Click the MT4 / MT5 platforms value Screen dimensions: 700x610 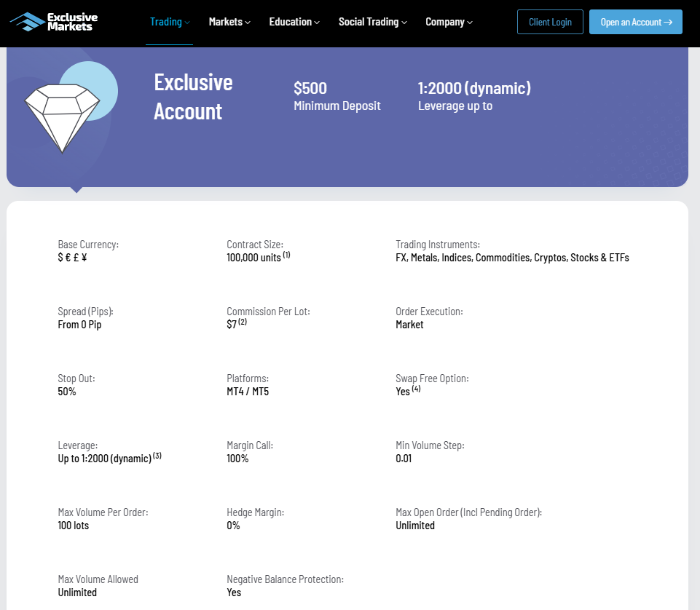pos(248,392)
